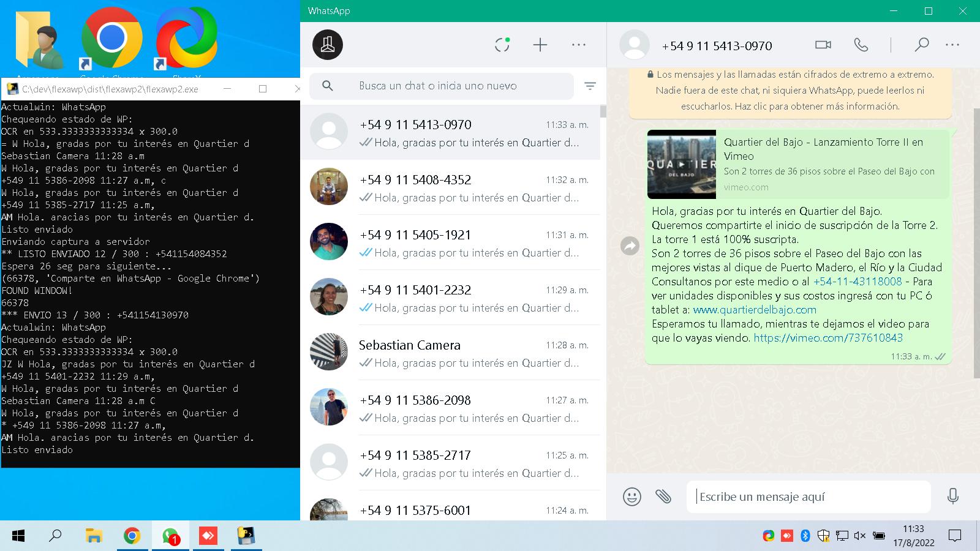The width and height of the screenshot is (980, 551).
Task: Open Windows Security tray icon
Action: pos(824,536)
